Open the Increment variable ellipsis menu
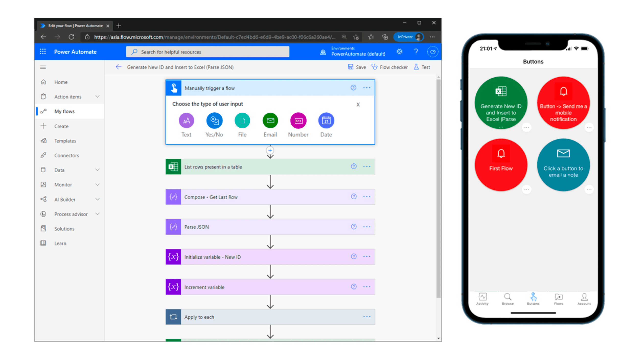The width and height of the screenshot is (644, 360). click(367, 286)
